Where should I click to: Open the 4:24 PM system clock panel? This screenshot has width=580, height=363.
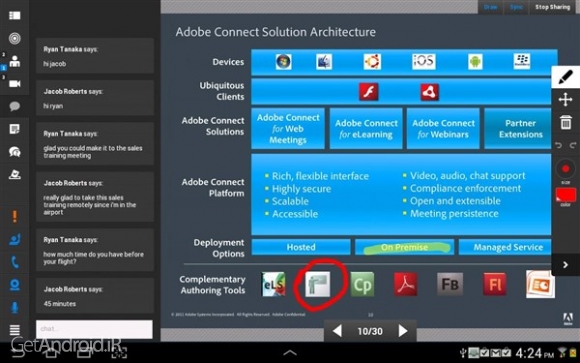click(535, 353)
